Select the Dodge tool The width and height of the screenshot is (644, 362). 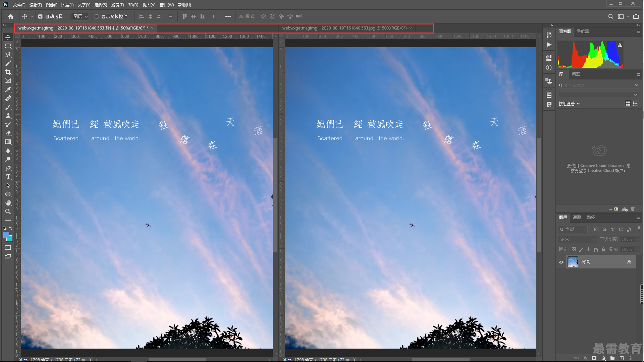coord(8,159)
